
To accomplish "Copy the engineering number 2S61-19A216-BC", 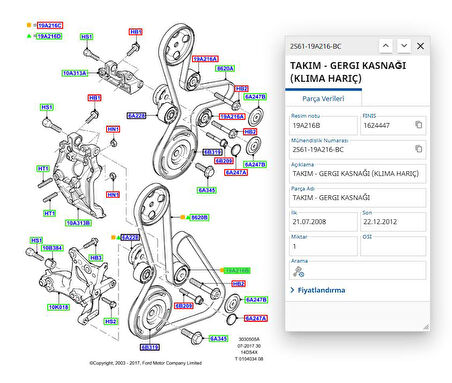I will point(419,149).
